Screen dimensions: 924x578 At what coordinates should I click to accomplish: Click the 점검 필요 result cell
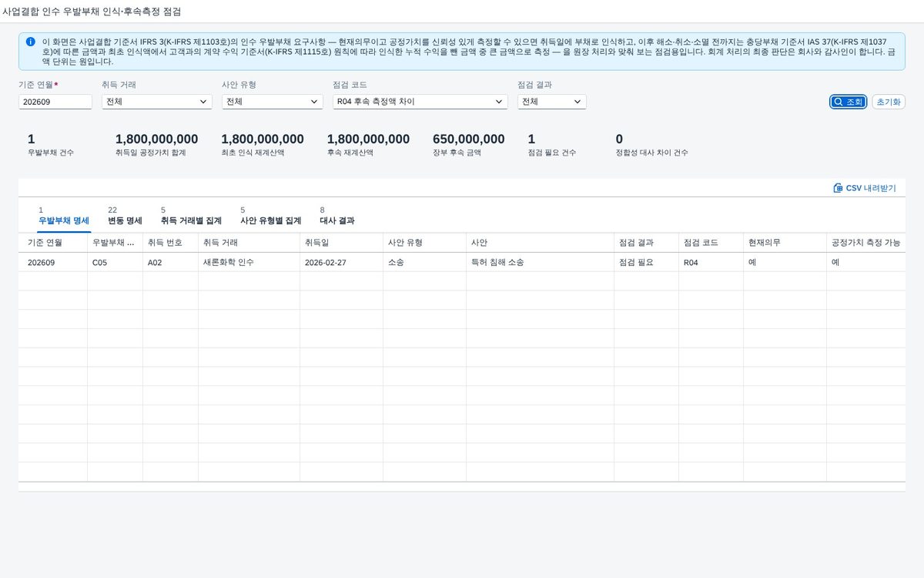[646, 262]
